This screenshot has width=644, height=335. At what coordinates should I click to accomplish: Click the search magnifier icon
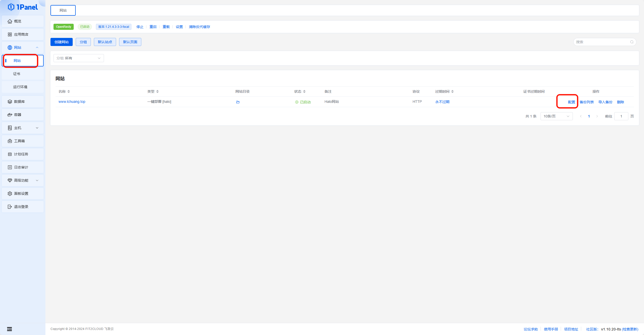tap(632, 42)
